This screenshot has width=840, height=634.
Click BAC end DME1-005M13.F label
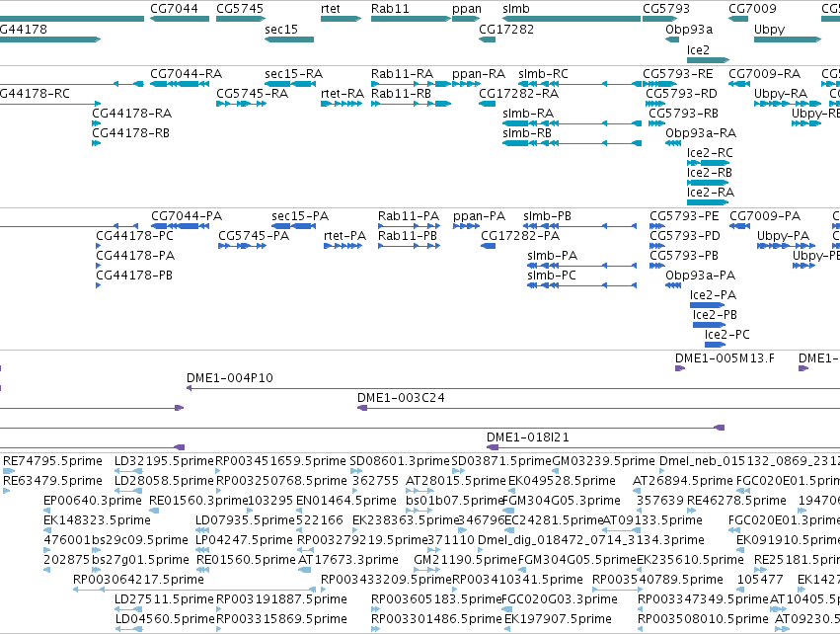[725, 358]
